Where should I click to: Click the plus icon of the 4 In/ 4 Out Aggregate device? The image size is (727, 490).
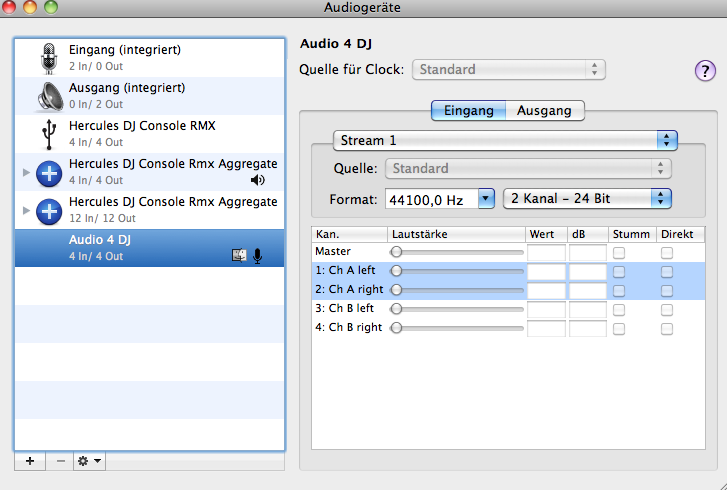coord(49,173)
